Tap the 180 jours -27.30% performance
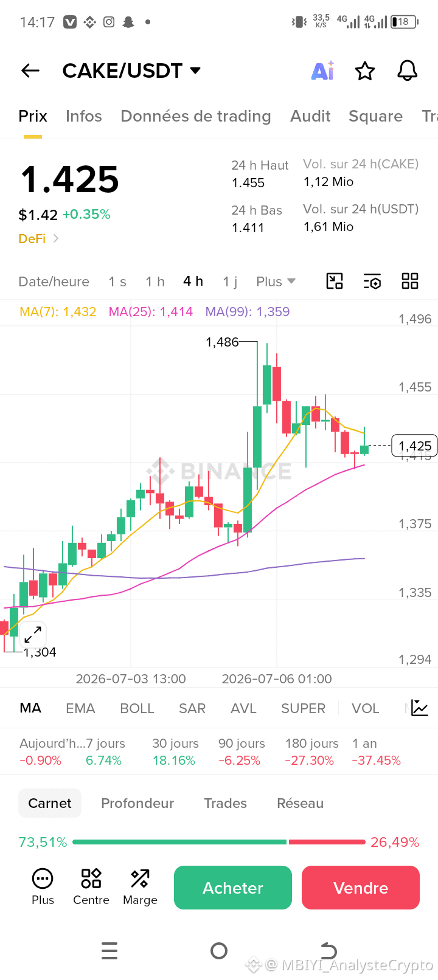 (x=311, y=752)
